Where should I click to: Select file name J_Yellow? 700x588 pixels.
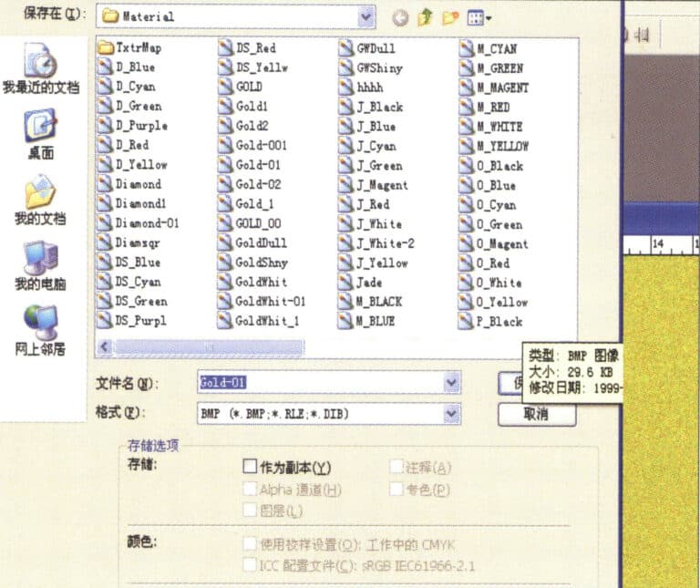tap(382, 263)
